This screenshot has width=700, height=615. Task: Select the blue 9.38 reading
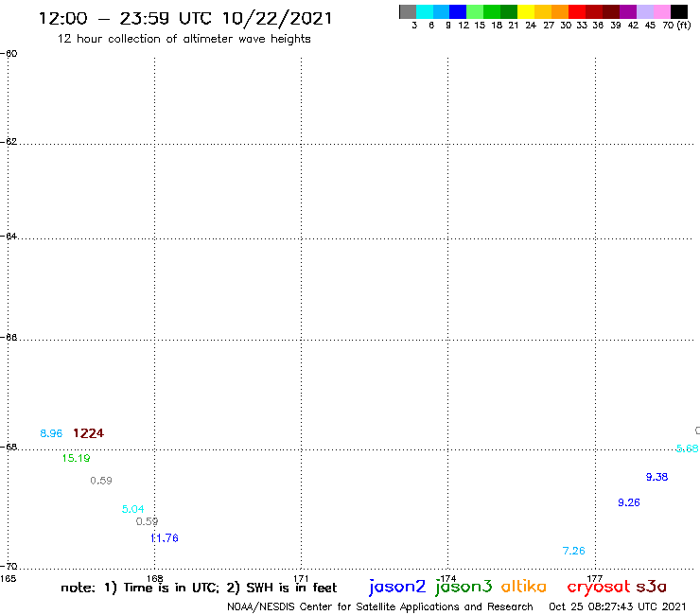coord(656,477)
